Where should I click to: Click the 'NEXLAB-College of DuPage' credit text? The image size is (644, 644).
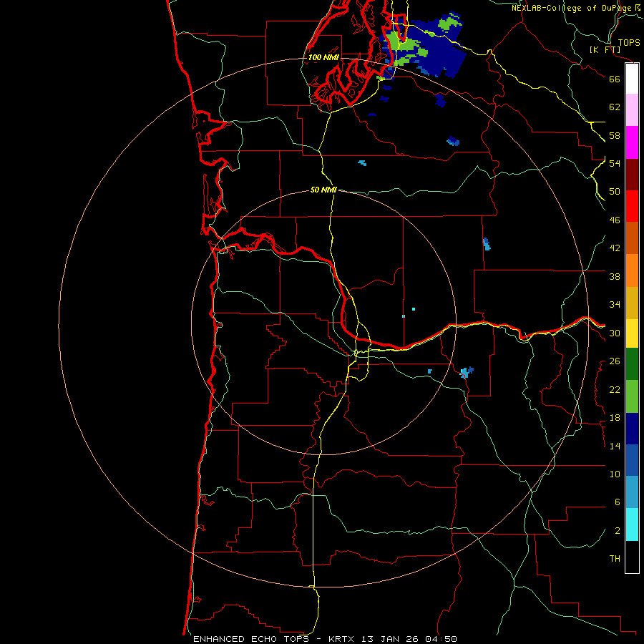pyautogui.click(x=571, y=8)
